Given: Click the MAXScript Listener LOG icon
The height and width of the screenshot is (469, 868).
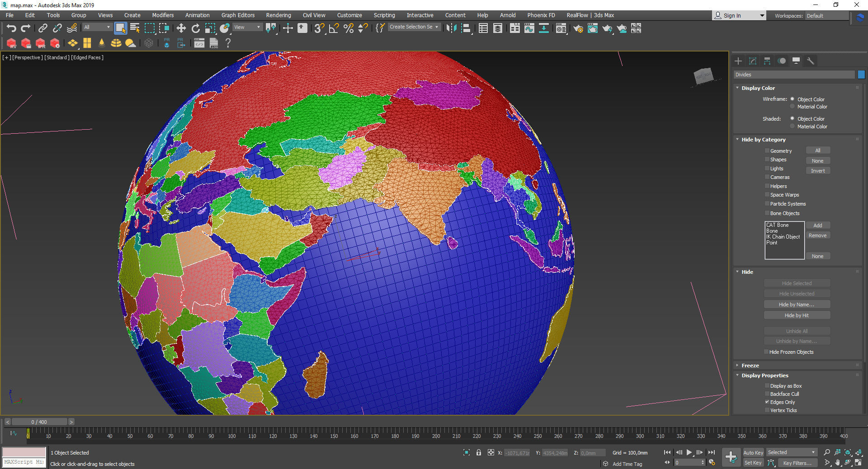Looking at the screenshot, I should [214, 43].
